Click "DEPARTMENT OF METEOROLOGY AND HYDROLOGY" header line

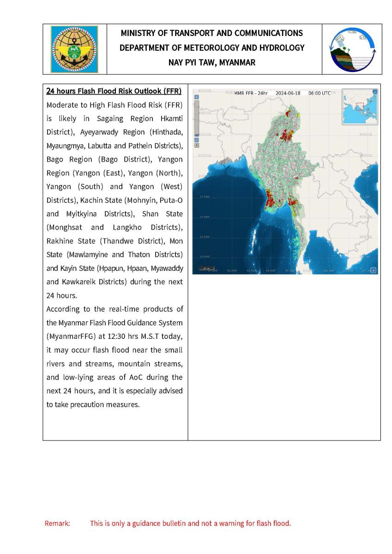[212, 48]
